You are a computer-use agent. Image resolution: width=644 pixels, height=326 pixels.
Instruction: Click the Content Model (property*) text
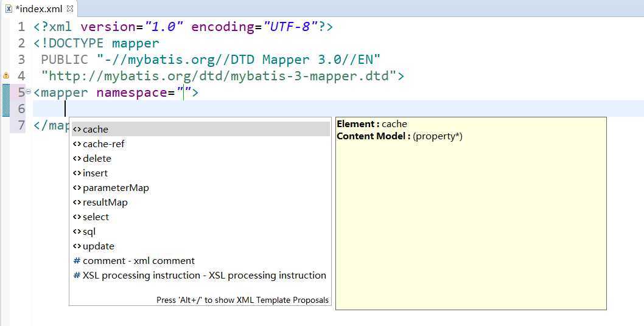tap(400, 136)
